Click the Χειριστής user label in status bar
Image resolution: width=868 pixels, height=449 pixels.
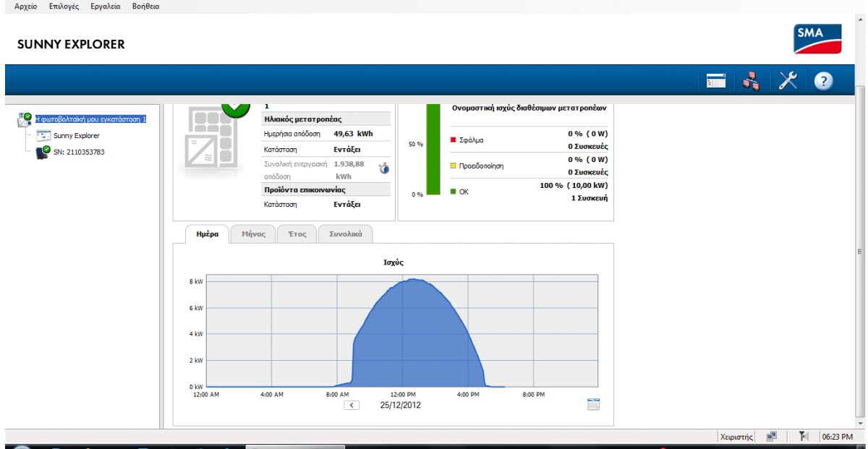[x=736, y=437]
